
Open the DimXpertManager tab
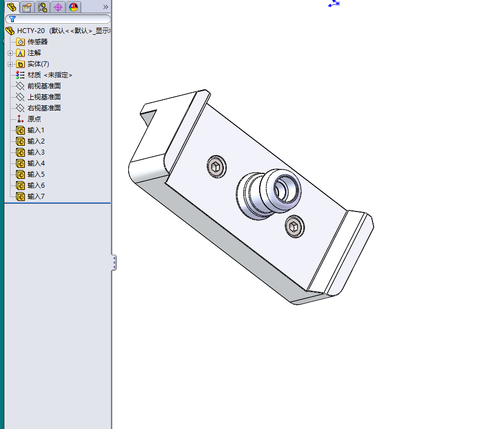click(x=58, y=7)
